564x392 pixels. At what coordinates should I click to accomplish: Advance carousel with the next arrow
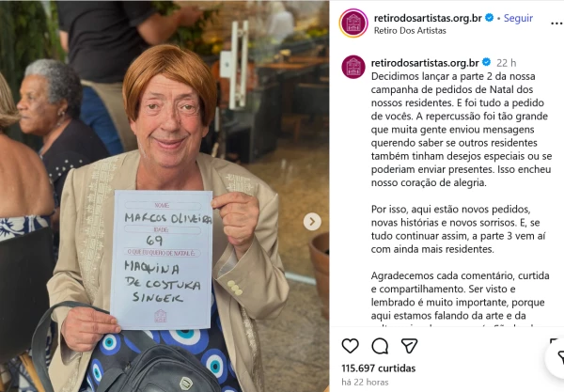pos(312,222)
